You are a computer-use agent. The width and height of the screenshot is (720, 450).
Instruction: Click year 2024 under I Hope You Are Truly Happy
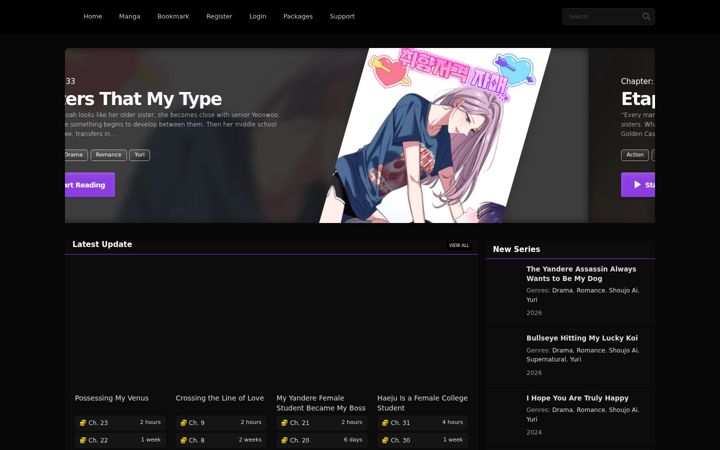[x=534, y=433]
